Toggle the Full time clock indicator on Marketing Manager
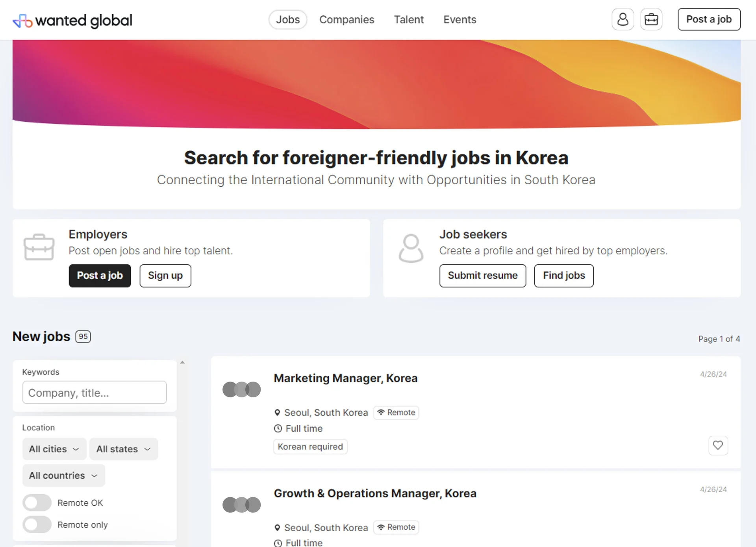The image size is (756, 547). [278, 428]
